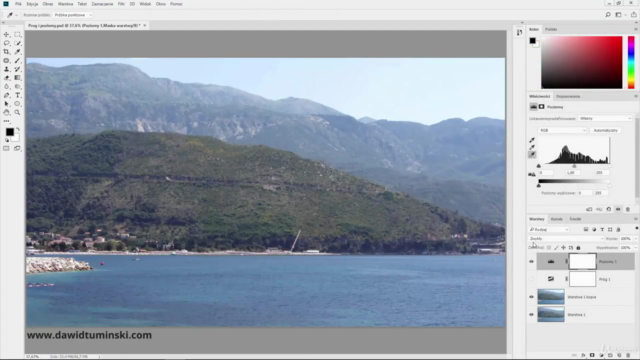Open the sample size dropdown

(73, 15)
